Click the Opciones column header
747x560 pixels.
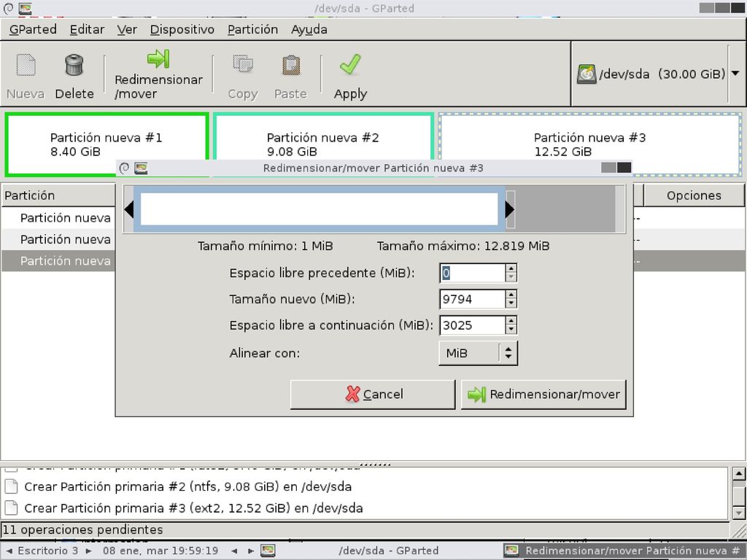(x=694, y=195)
